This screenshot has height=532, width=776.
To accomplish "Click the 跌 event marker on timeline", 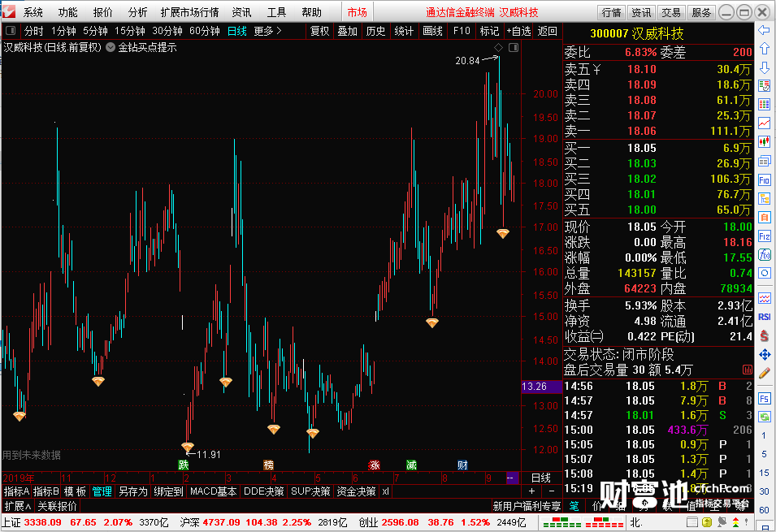I will click(x=183, y=465).
